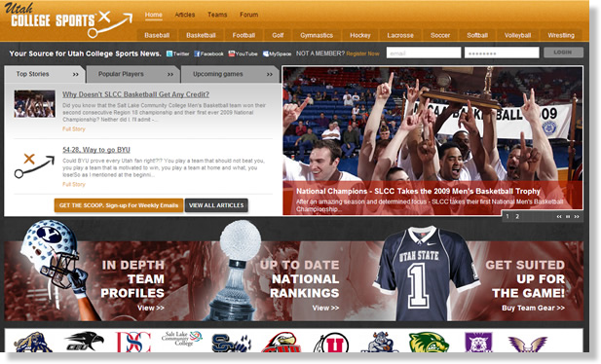
Task: Open '54-28, Way to go BYU' article
Action: pos(96,150)
